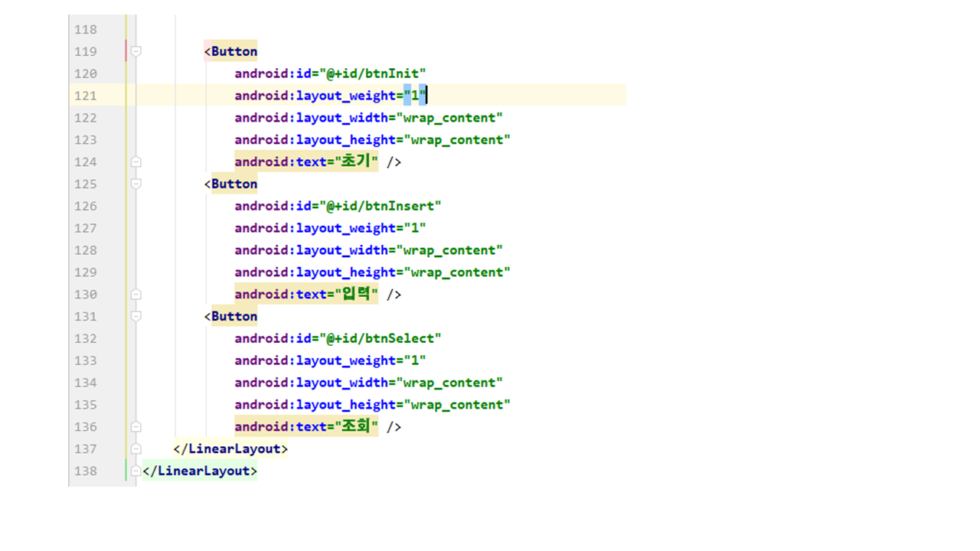Screen dimensions: 980x551
Task: Click line number 118 in the gutter
Action: click(85, 29)
